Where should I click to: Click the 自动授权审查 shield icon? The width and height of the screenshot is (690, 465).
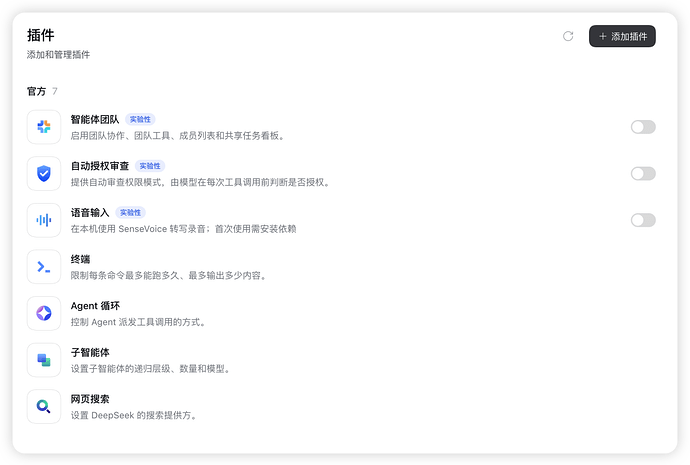point(44,174)
